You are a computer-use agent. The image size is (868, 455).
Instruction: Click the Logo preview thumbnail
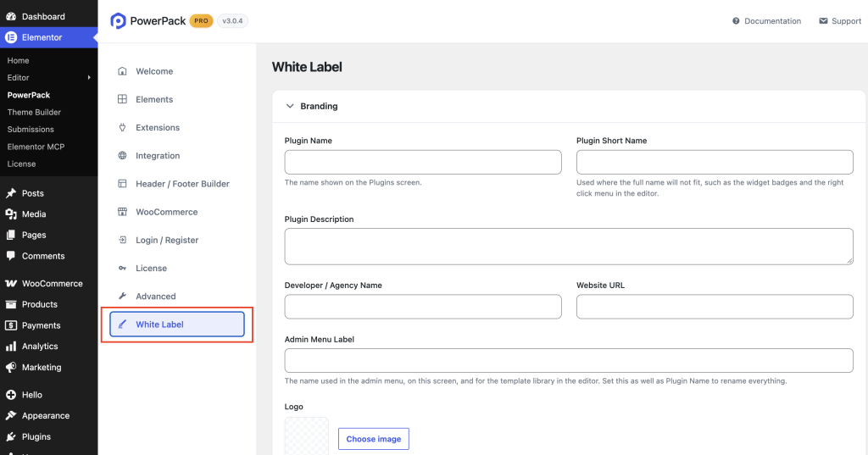[x=307, y=436]
